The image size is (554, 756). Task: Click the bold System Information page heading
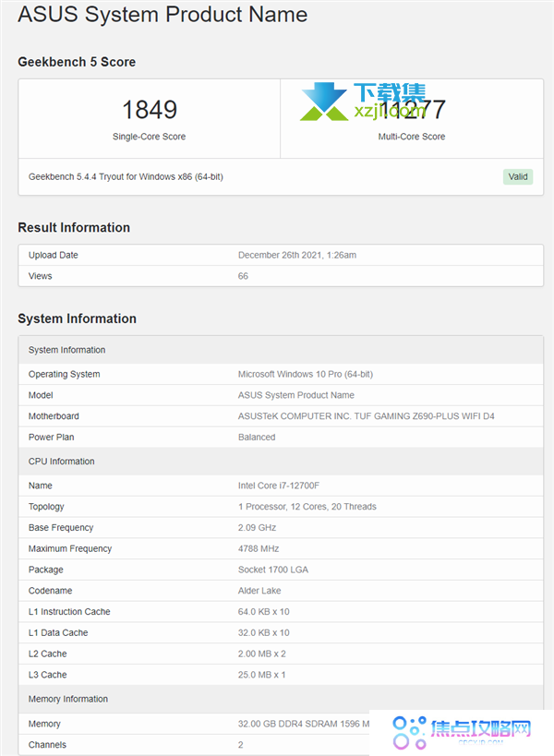point(78,318)
